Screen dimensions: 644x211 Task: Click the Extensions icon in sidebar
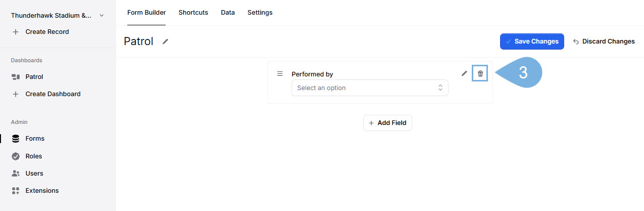[16, 191]
